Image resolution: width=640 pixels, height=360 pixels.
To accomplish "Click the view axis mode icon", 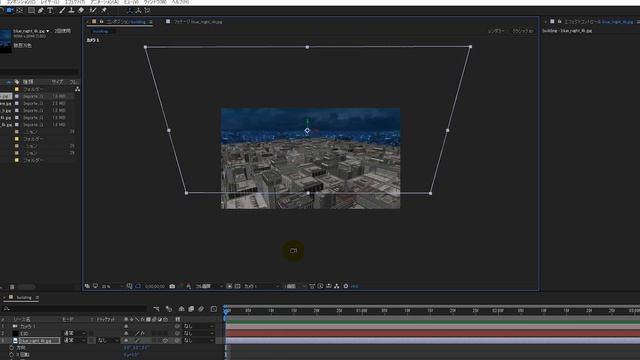I will click(x=147, y=10).
